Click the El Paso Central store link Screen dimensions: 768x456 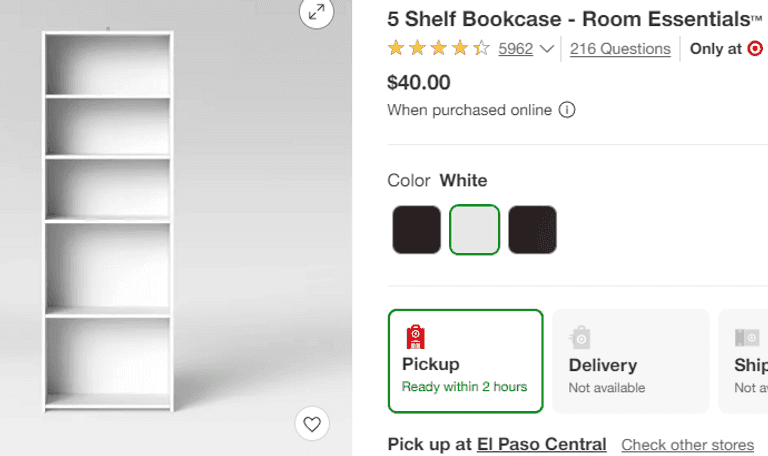(x=541, y=444)
